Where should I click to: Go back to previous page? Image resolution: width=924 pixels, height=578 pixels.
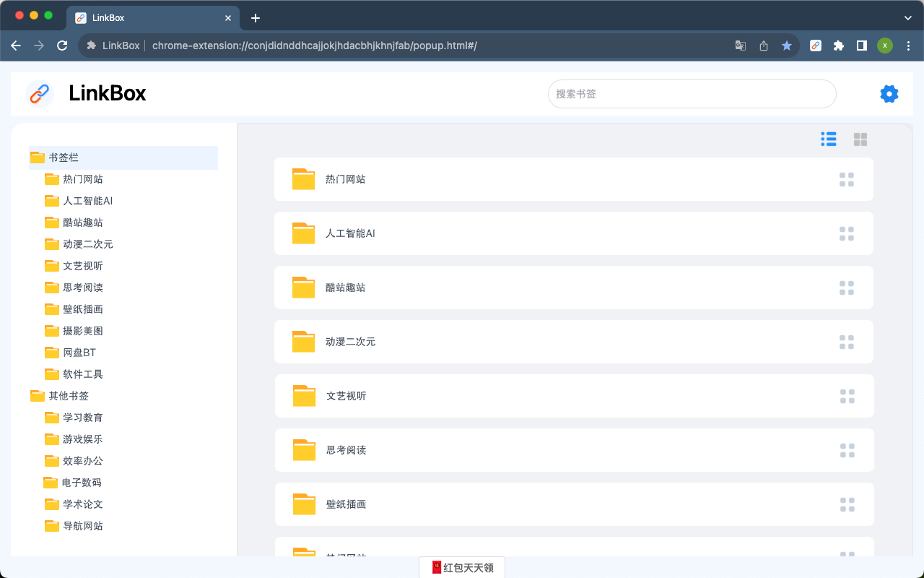pos(16,46)
